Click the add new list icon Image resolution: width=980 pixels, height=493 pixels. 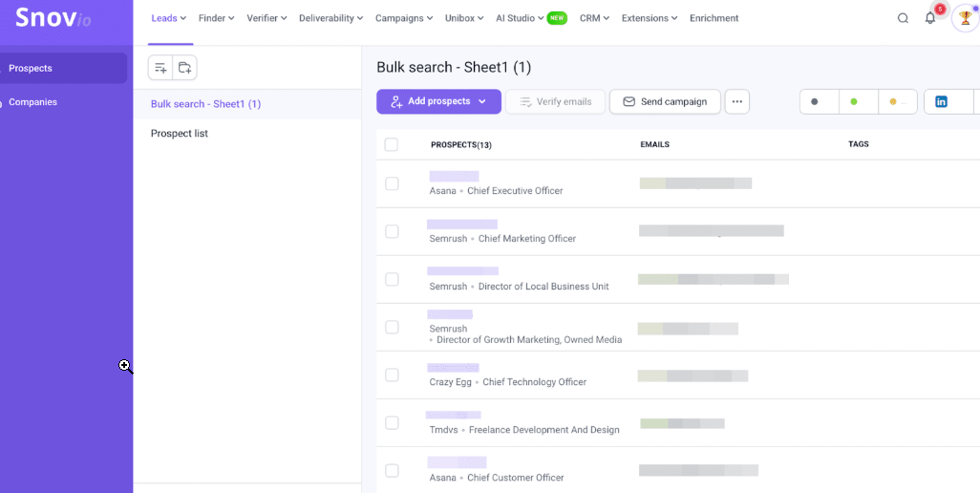coord(160,68)
